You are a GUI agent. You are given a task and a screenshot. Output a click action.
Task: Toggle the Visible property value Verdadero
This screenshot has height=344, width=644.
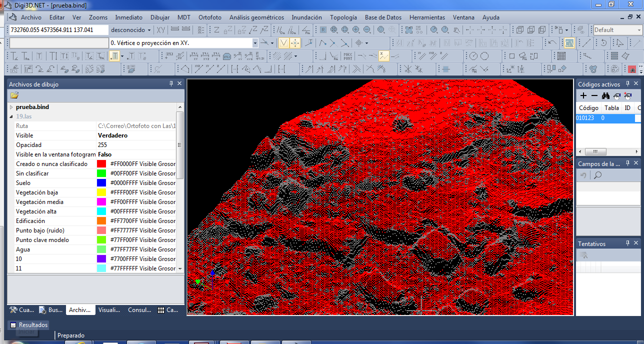112,135
